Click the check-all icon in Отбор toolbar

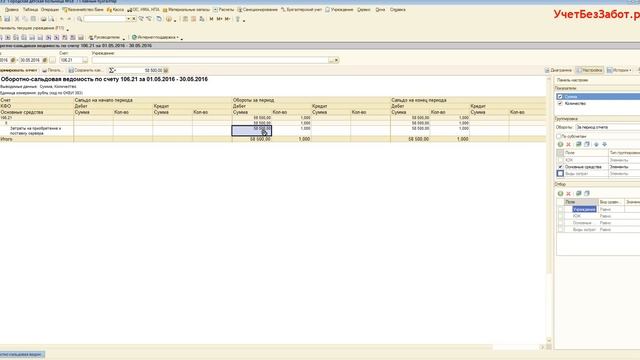(578, 193)
